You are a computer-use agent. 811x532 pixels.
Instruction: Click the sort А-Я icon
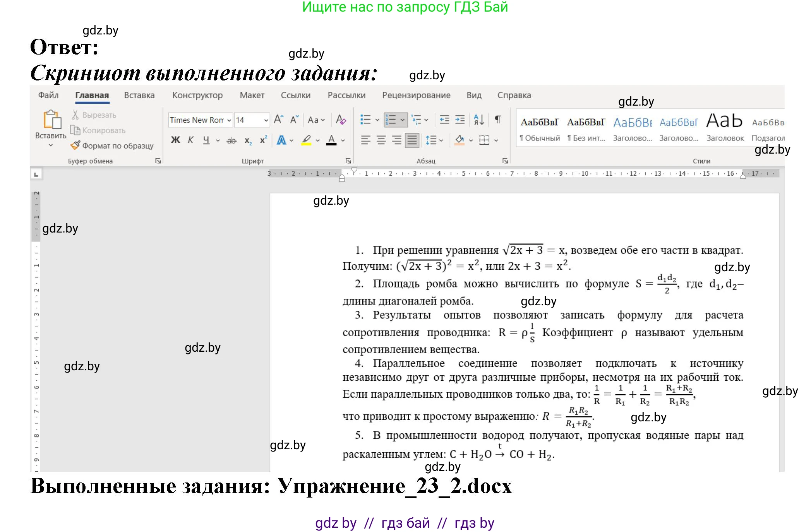(478, 120)
